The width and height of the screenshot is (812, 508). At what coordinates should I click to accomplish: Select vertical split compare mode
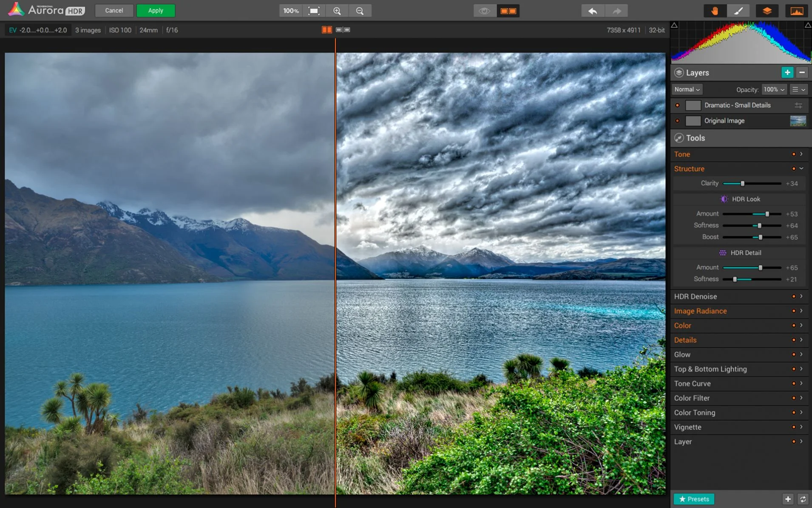[x=327, y=30]
